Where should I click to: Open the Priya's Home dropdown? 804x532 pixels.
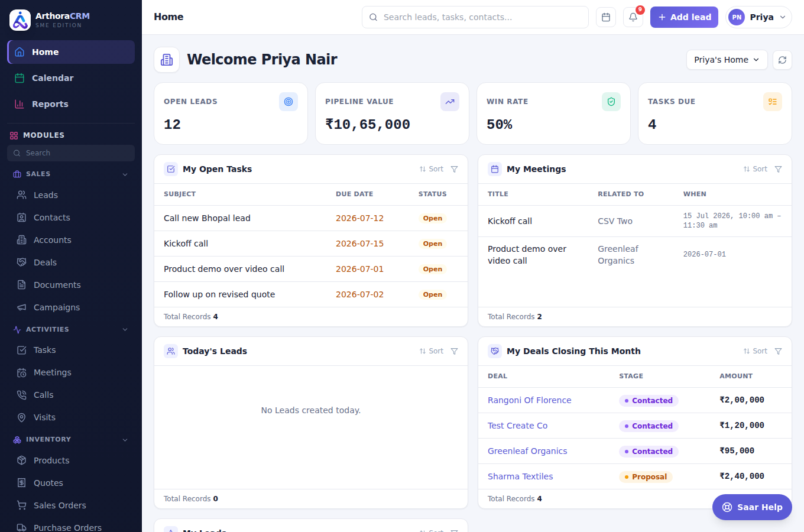[x=727, y=60]
